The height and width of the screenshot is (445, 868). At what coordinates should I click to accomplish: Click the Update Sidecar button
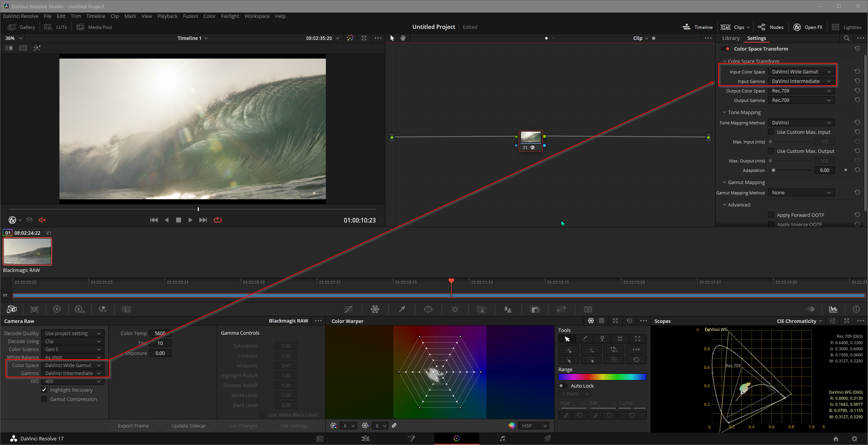tap(188, 426)
